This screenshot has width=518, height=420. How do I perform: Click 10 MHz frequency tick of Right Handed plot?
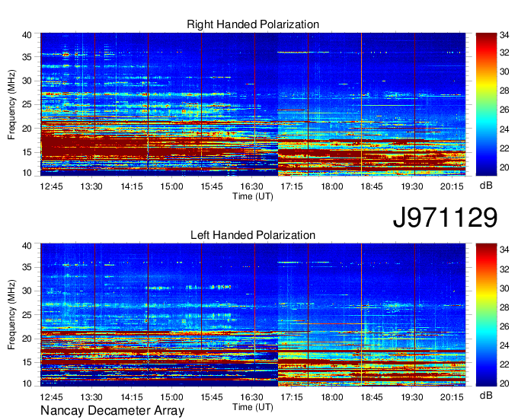coord(27,173)
